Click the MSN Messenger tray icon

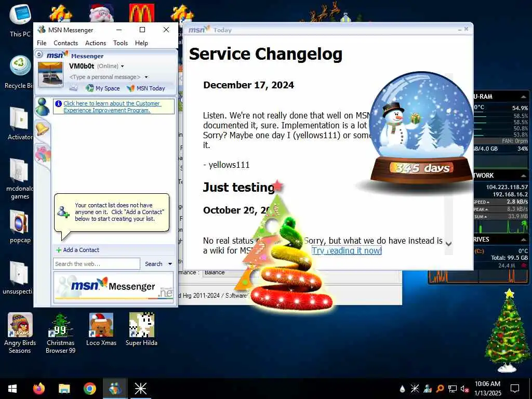click(x=428, y=389)
